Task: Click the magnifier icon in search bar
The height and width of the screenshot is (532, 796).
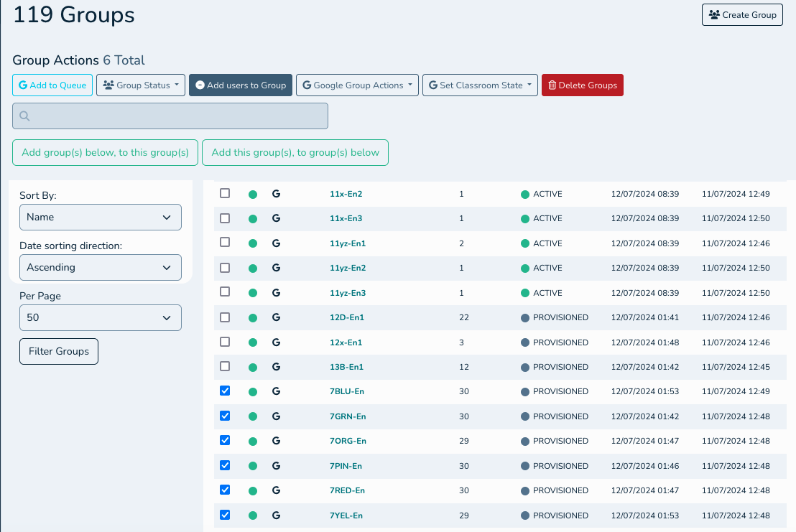Action: click(x=25, y=116)
